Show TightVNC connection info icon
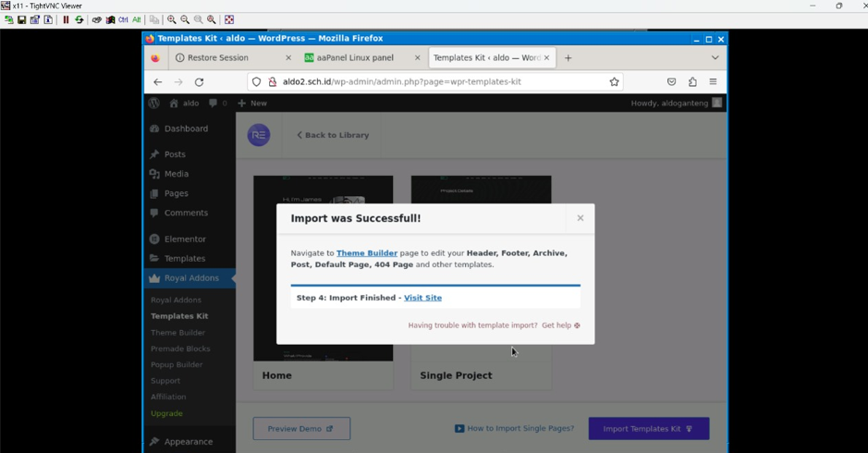Image resolution: width=868 pixels, height=453 pixels. coord(48,20)
